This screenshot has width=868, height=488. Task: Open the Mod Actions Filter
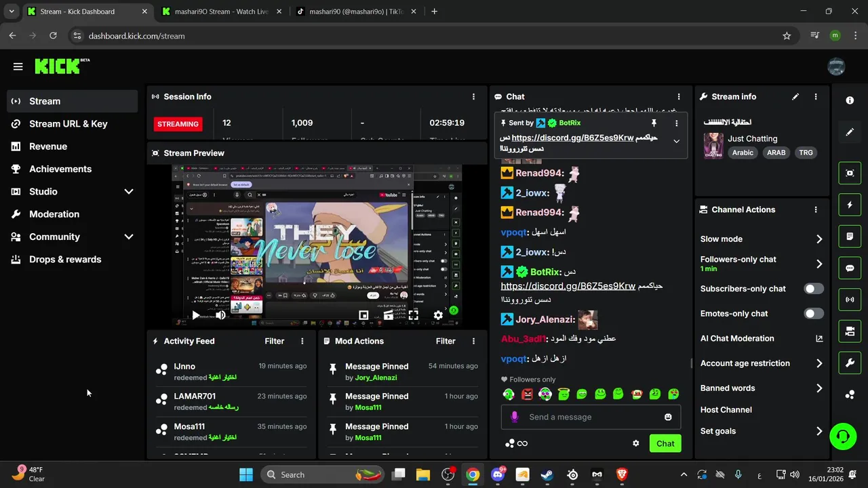point(446,341)
